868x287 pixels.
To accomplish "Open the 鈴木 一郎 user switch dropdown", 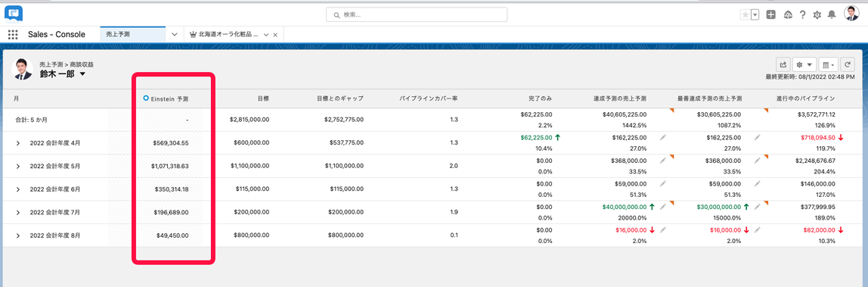I will (82, 73).
